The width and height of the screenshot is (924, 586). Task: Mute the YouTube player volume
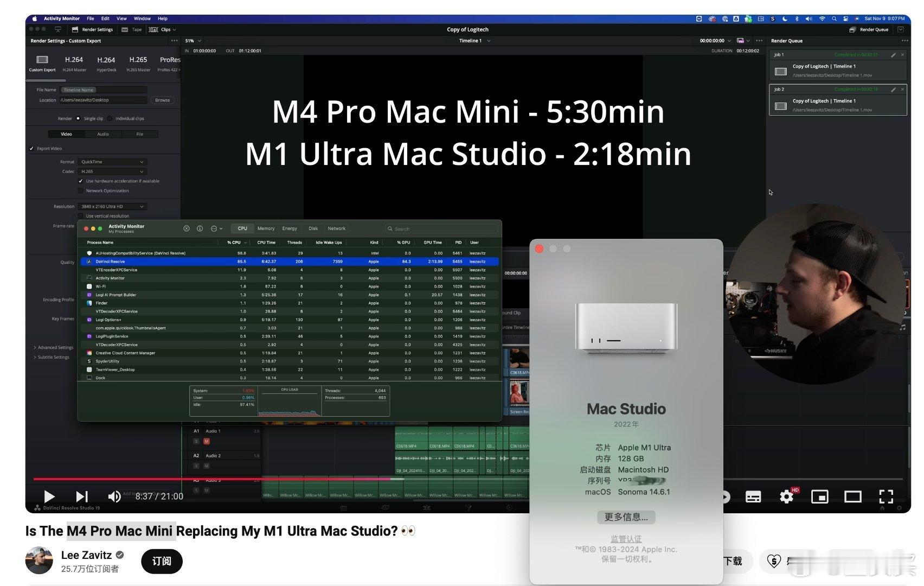pyautogui.click(x=114, y=496)
